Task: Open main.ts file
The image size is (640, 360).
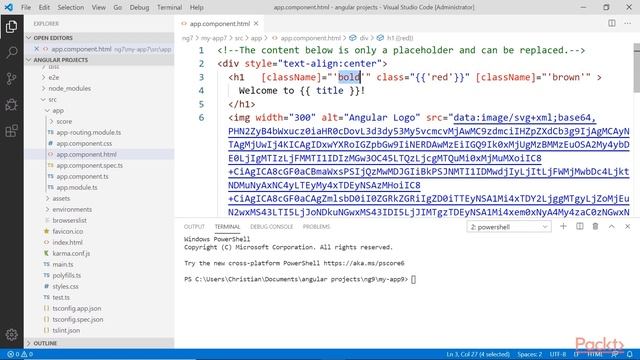Action: (x=63, y=264)
